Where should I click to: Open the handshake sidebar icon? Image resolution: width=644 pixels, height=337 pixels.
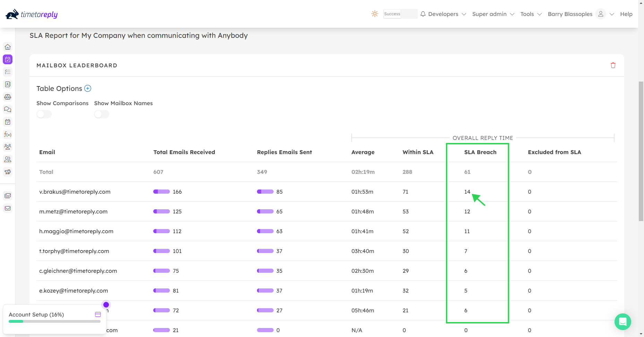[x=8, y=172]
